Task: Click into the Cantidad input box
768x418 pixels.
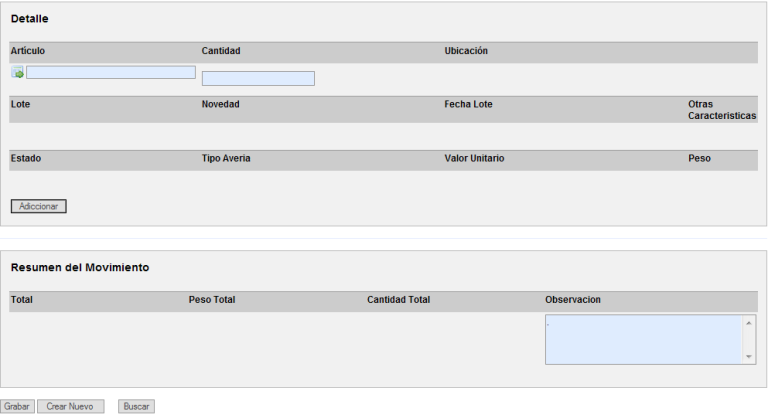Action: (x=258, y=78)
